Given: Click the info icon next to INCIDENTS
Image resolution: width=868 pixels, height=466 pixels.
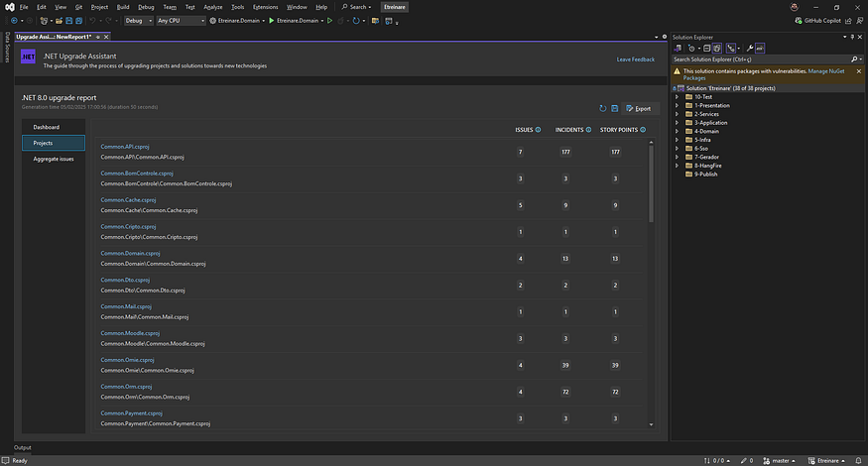Looking at the screenshot, I should pos(588,130).
